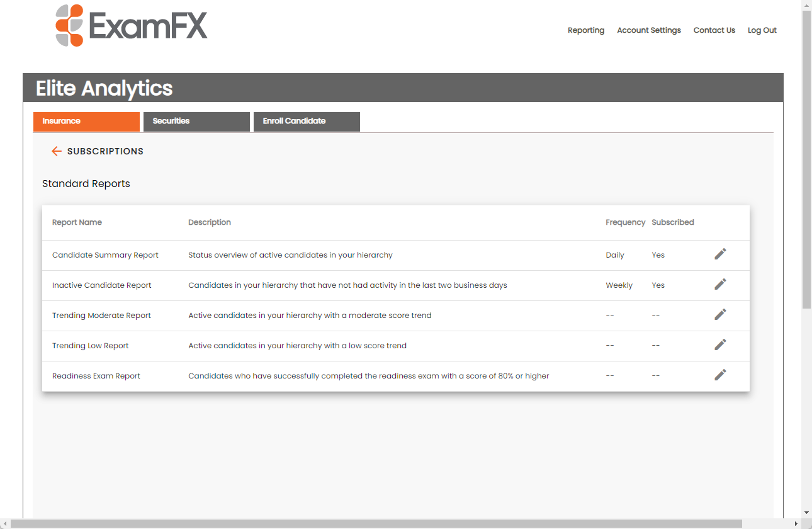Open the Contact Us page

(714, 30)
